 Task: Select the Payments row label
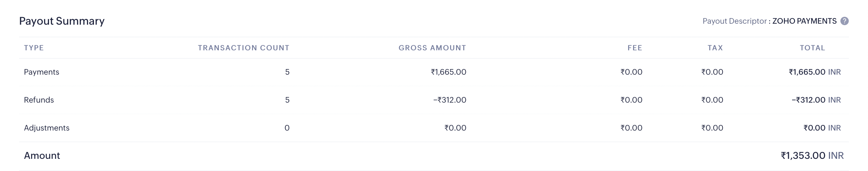coord(41,72)
